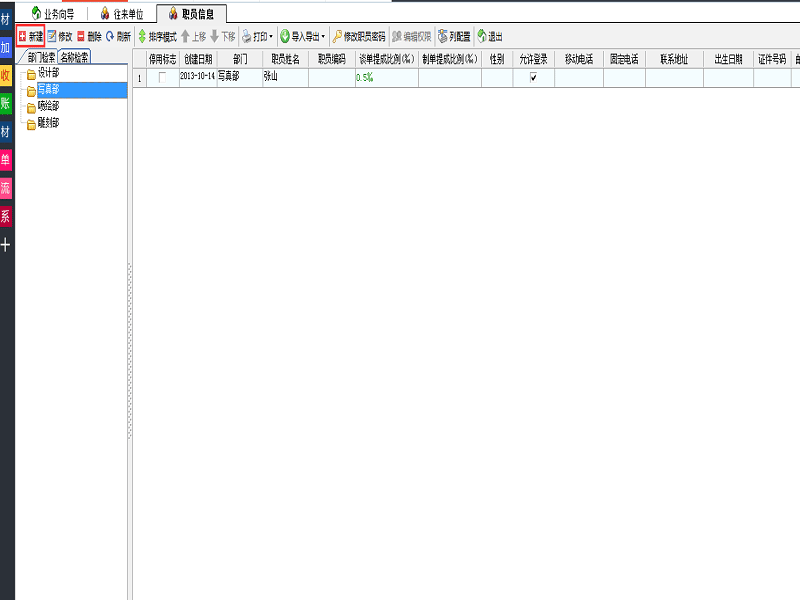The height and width of the screenshot is (600, 800).
Task: Click 退出 to exit employee info
Action: (489, 36)
